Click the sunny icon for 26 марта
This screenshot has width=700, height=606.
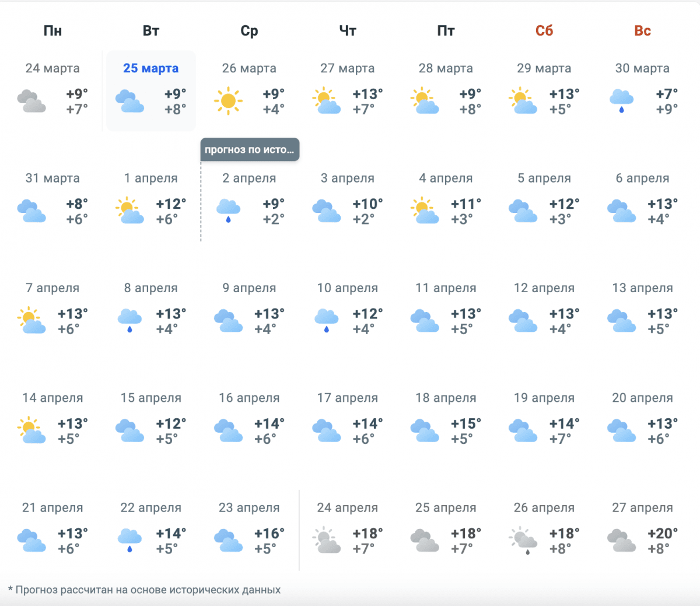[x=228, y=101]
